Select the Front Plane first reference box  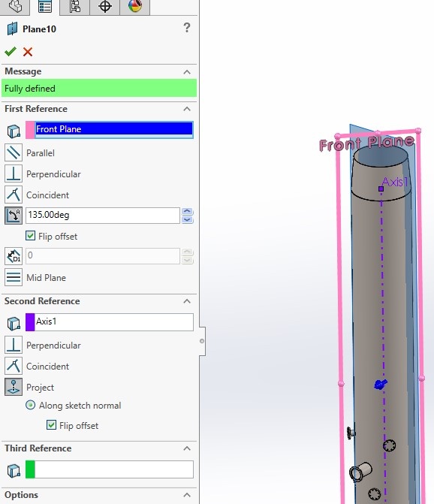(113, 129)
